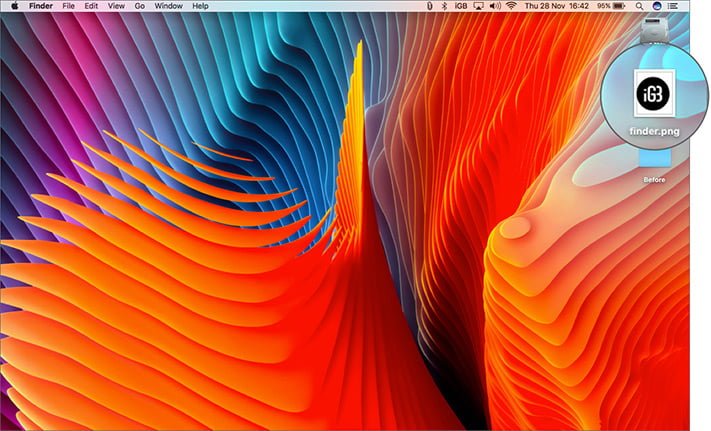This screenshot has width=711, height=431.
Task: Launch Siri from the menu bar
Action: (657, 6)
